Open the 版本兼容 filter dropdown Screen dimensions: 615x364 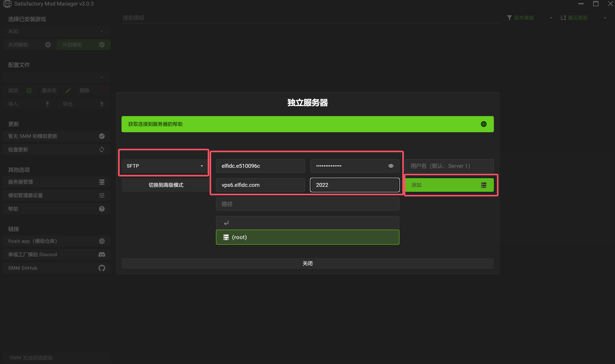click(530, 18)
